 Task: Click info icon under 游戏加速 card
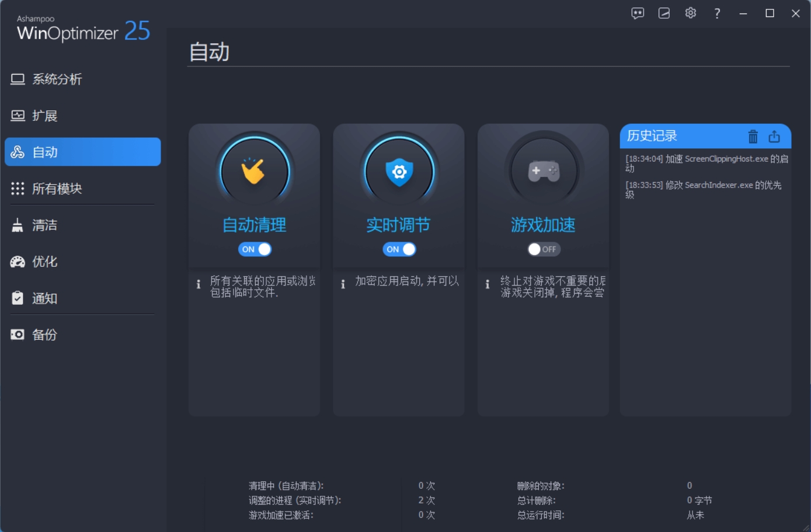click(x=488, y=284)
